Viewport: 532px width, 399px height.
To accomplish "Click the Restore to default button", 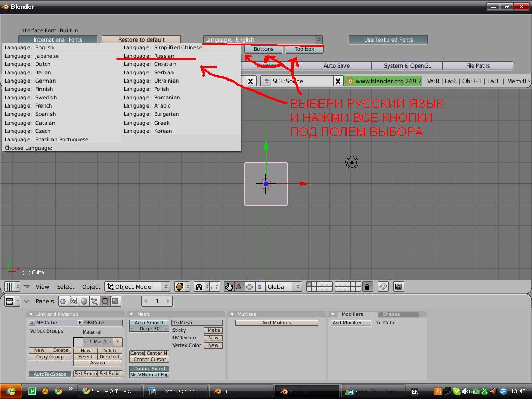I will tap(141, 39).
